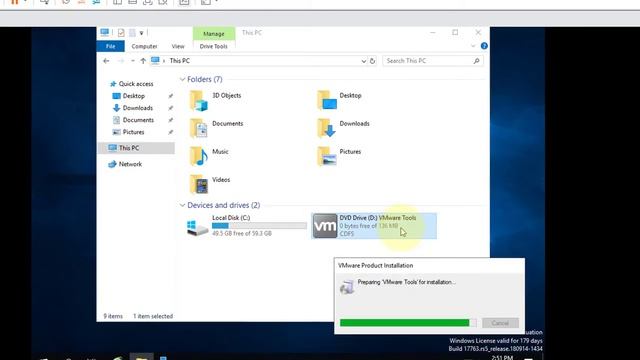This screenshot has width=640, height=360.
Task: Click the green installation progress bar
Action: (407, 323)
